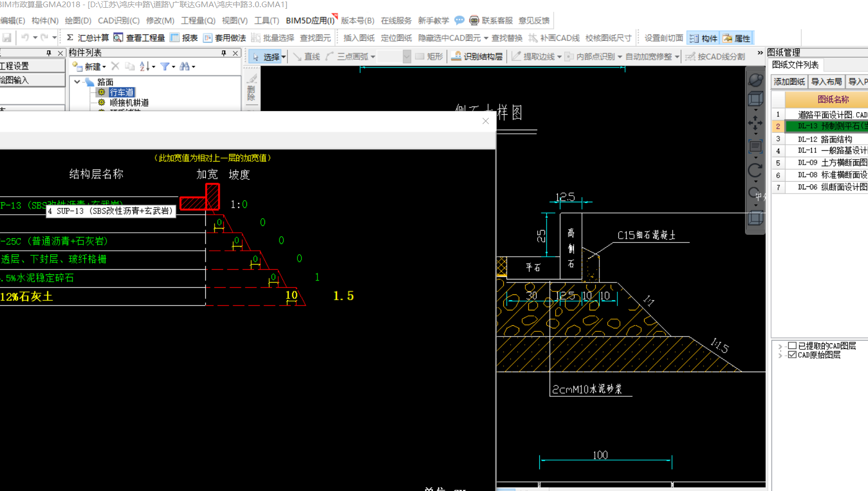Run 汇总计算 summary calculation

87,38
